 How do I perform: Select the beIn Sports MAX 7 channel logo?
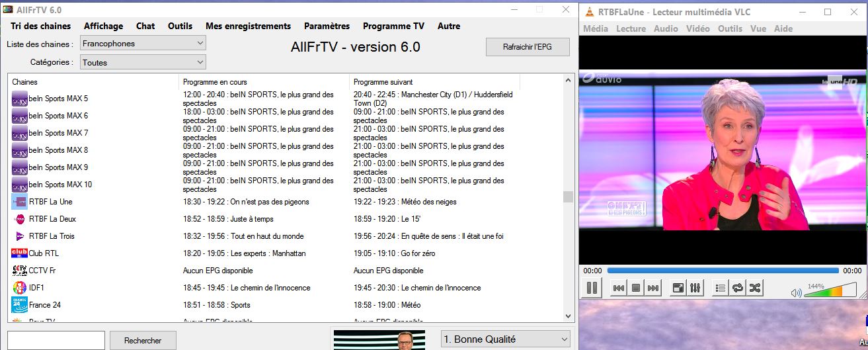click(19, 133)
